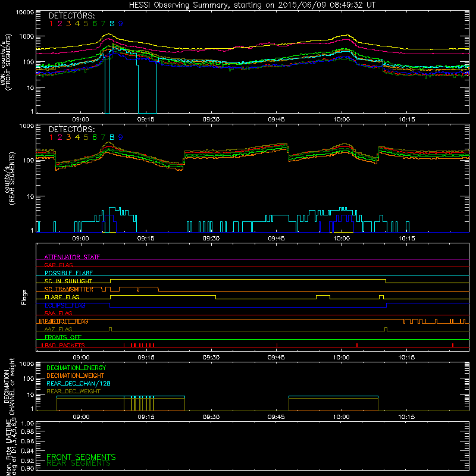Click the GAP_FLAG label
The width and height of the screenshot is (476, 476).
[x=58, y=265]
